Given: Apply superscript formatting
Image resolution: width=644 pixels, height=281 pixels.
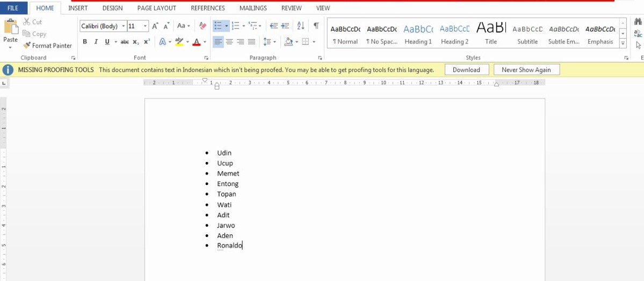Looking at the screenshot, I should pyautogui.click(x=147, y=42).
